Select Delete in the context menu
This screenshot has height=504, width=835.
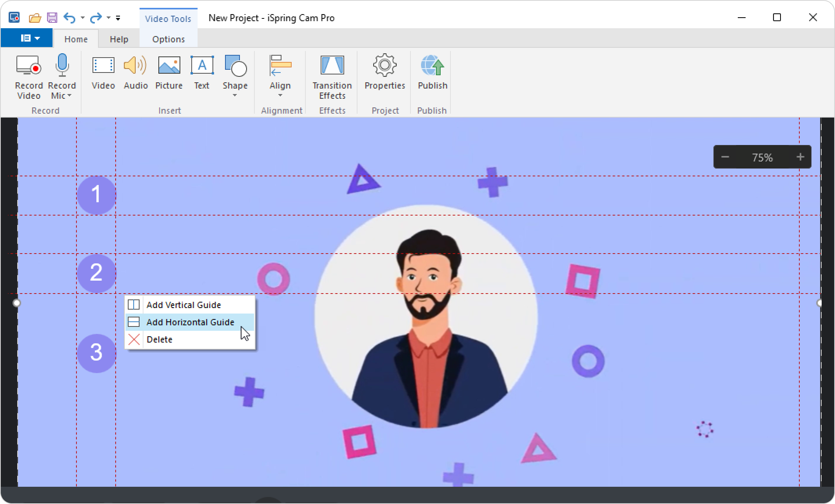[x=160, y=339]
